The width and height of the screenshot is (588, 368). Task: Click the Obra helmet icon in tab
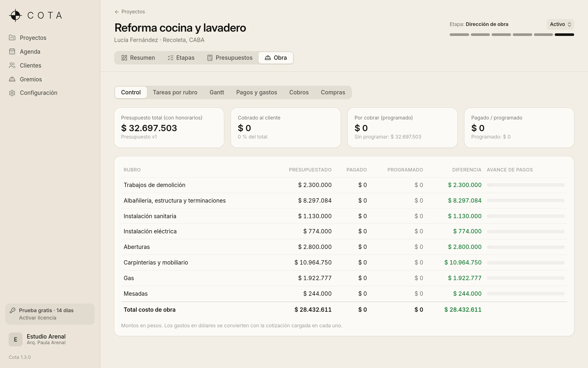[x=268, y=58]
